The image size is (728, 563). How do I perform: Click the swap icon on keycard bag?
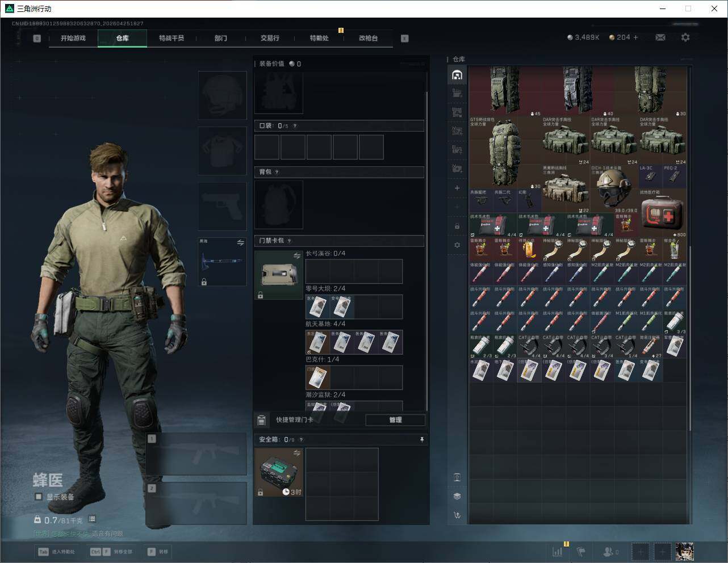point(296,256)
